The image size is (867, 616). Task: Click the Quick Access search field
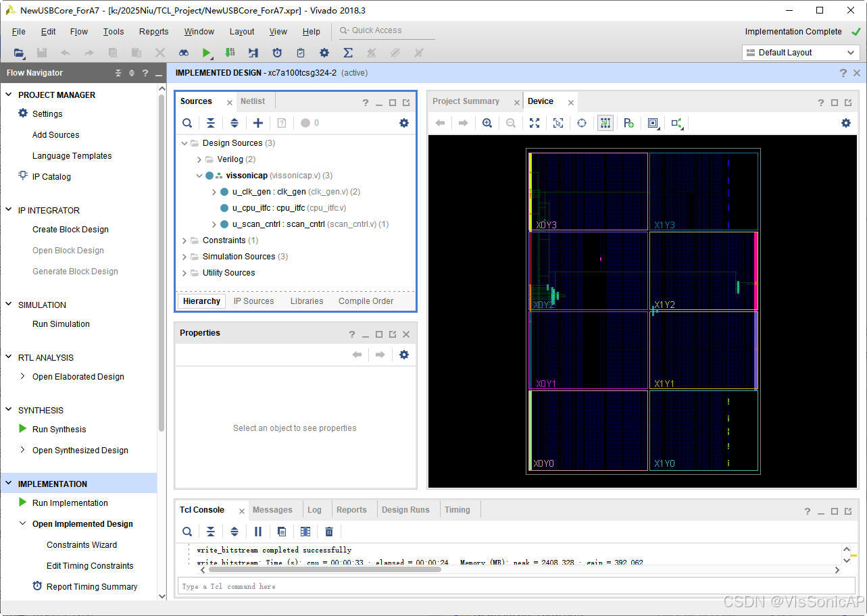point(385,30)
